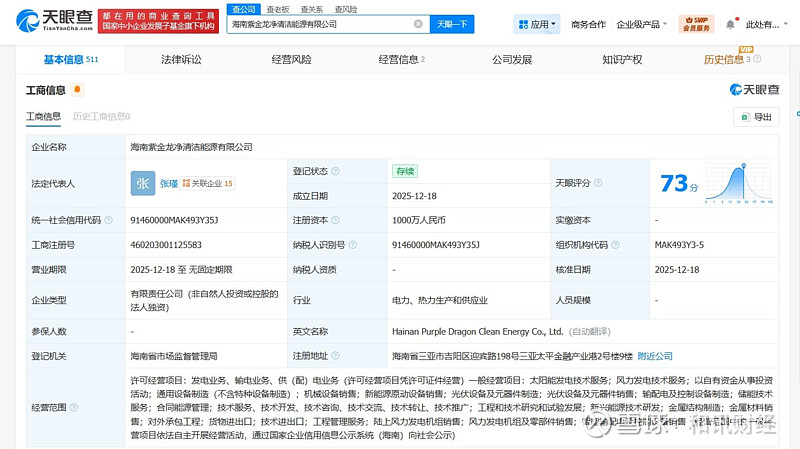Click into the company name search field

click(x=318, y=24)
